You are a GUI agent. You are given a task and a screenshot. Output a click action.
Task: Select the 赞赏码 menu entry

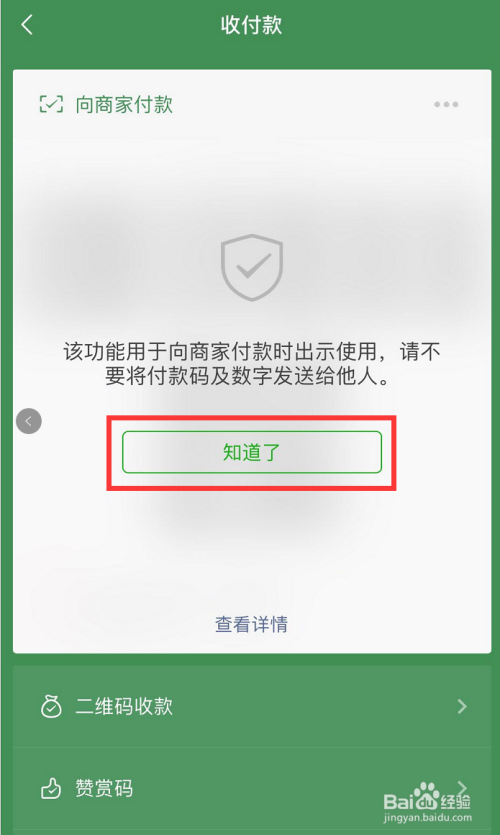[x=252, y=789]
